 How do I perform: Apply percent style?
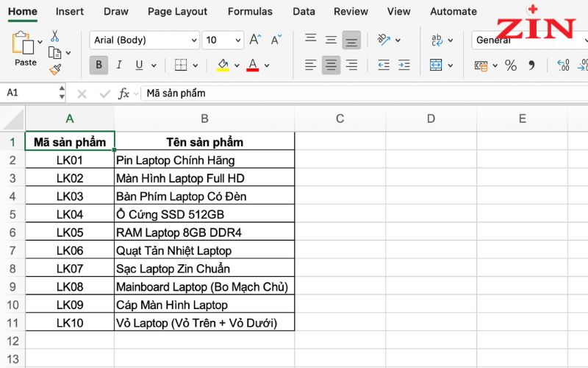510,66
